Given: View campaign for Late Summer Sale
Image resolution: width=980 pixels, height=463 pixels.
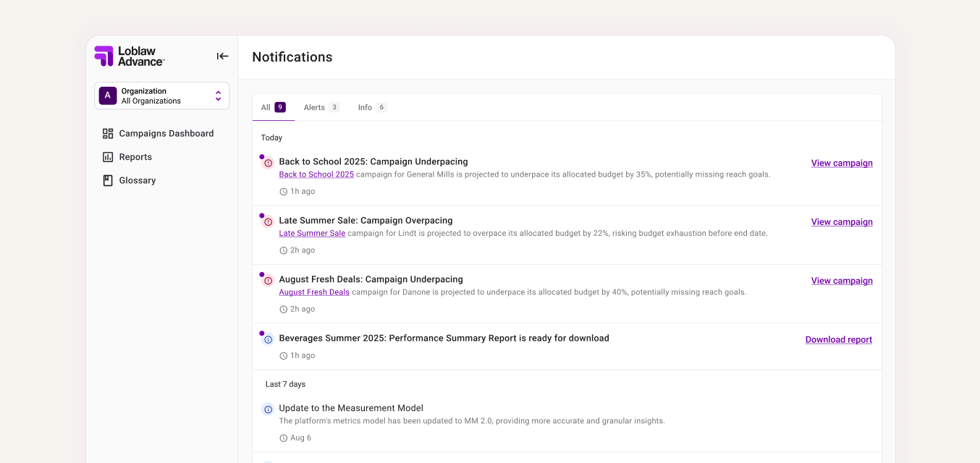Looking at the screenshot, I should click(x=842, y=222).
